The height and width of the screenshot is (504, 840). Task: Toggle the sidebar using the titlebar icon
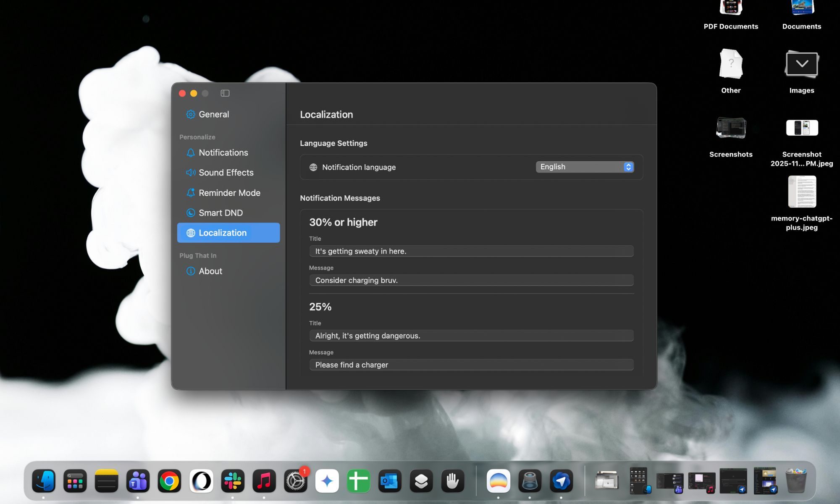pos(225,93)
